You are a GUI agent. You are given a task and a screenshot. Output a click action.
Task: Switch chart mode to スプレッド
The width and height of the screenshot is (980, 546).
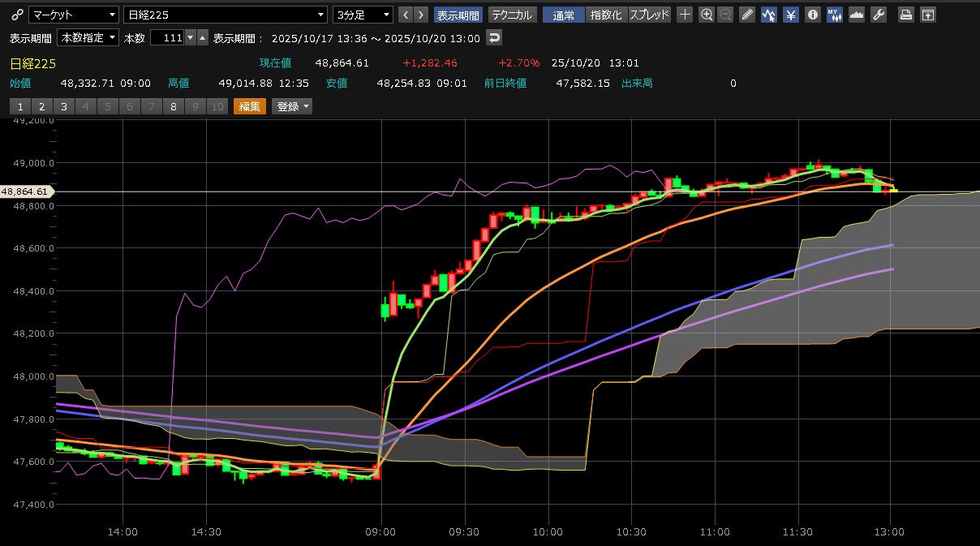click(x=650, y=15)
